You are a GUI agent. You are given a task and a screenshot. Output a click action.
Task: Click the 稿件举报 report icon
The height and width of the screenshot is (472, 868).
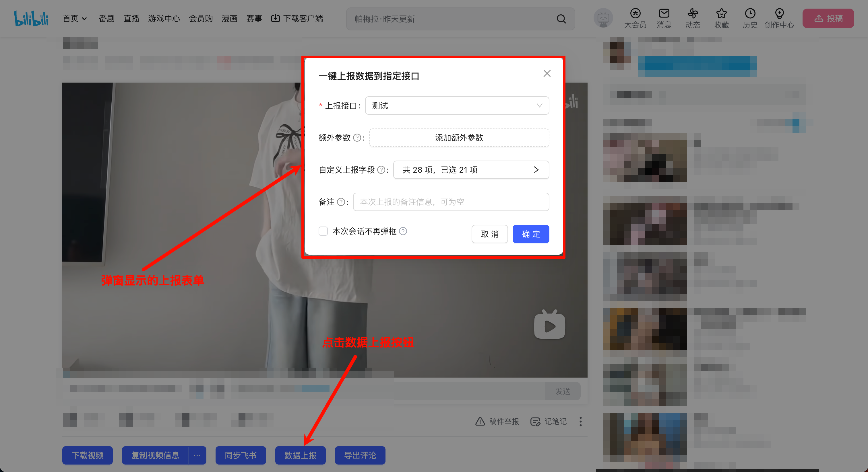pos(480,422)
